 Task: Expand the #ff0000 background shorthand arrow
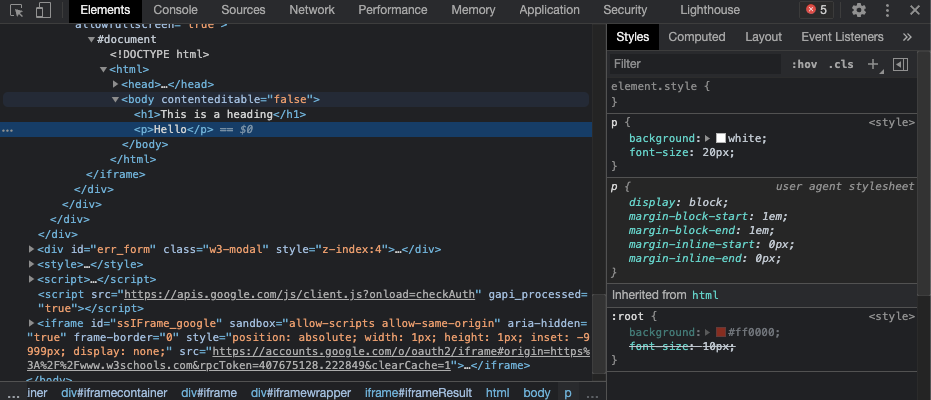point(708,332)
